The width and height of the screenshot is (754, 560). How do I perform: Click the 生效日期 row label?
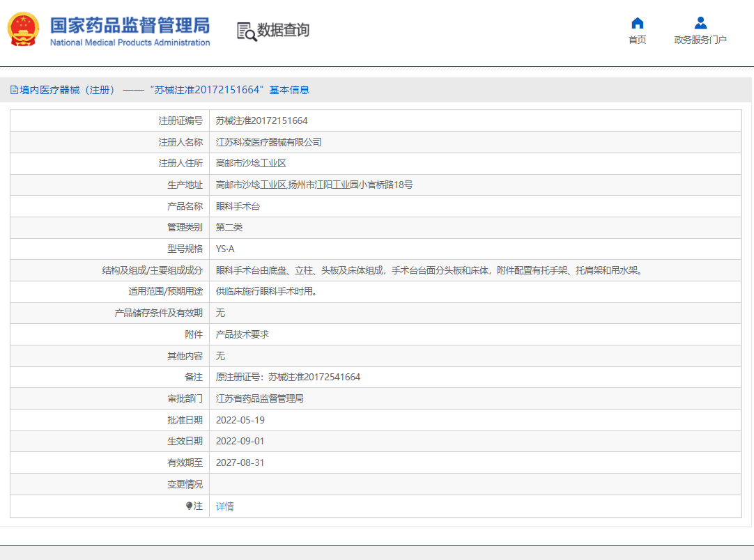tap(185, 442)
